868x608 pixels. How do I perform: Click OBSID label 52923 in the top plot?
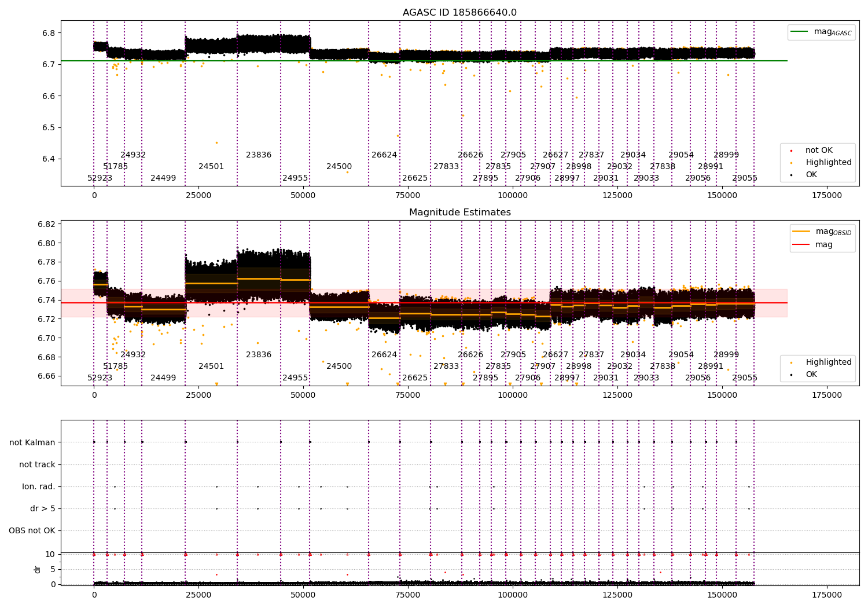(100, 178)
